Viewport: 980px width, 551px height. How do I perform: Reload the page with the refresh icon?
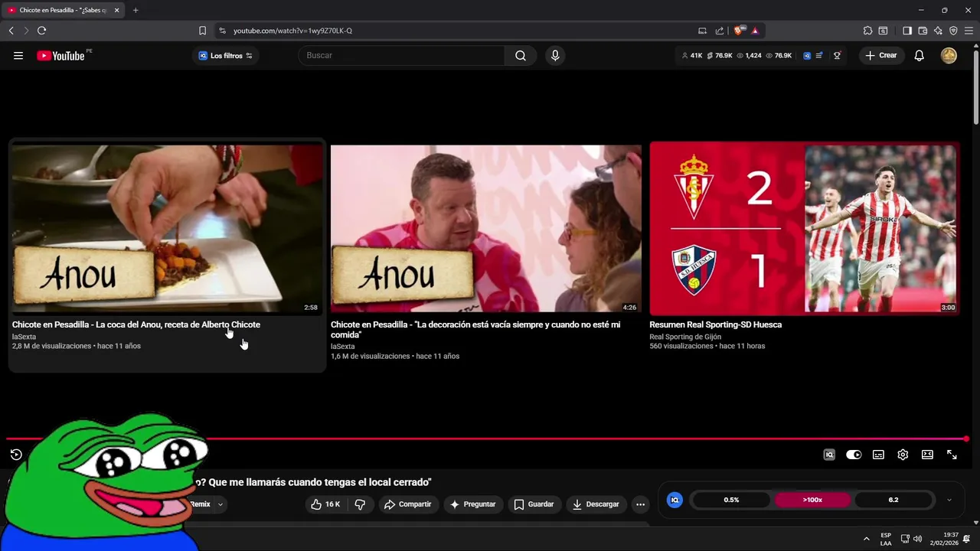click(41, 31)
